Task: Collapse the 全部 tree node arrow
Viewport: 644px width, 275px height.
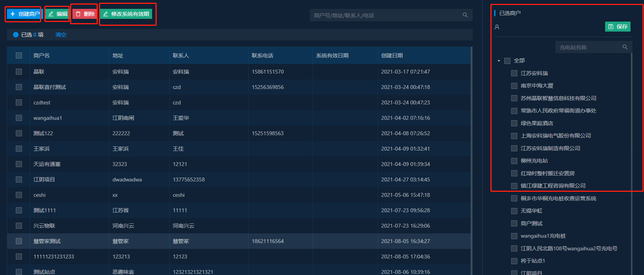Action: (x=499, y=61)
